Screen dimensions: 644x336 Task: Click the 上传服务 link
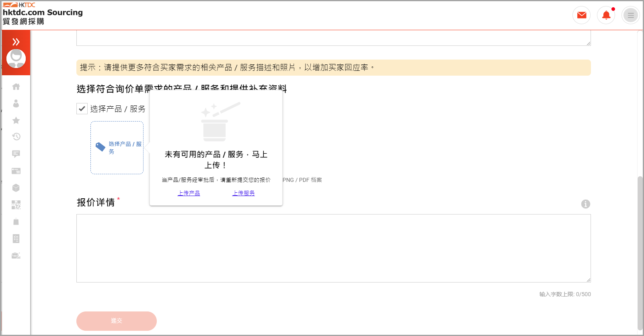click(244, 193)
